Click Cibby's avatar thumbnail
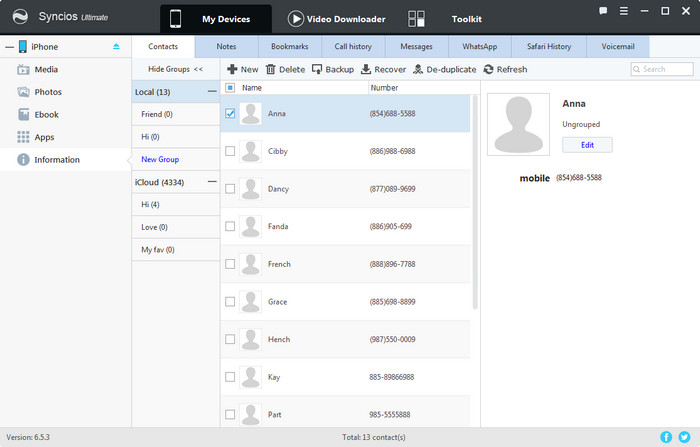This screenshot has height=447, width=700. coord(250,151)
